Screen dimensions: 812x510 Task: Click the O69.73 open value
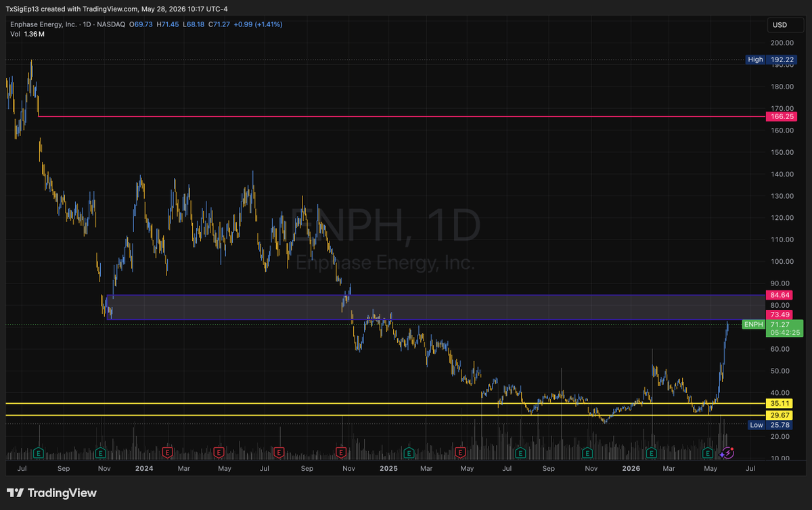pyautogui.click(x=141, y=24)
